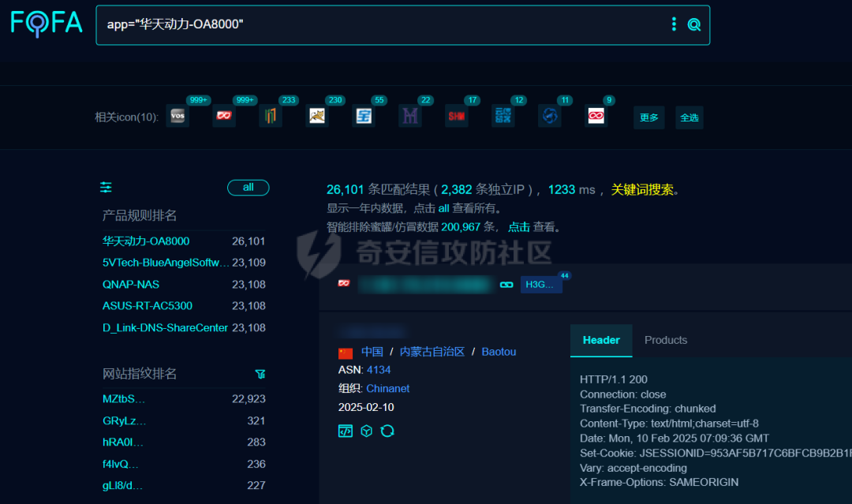
Task: Select the f4IvQ... fingerprint entry
Action: tap(121, 465)
